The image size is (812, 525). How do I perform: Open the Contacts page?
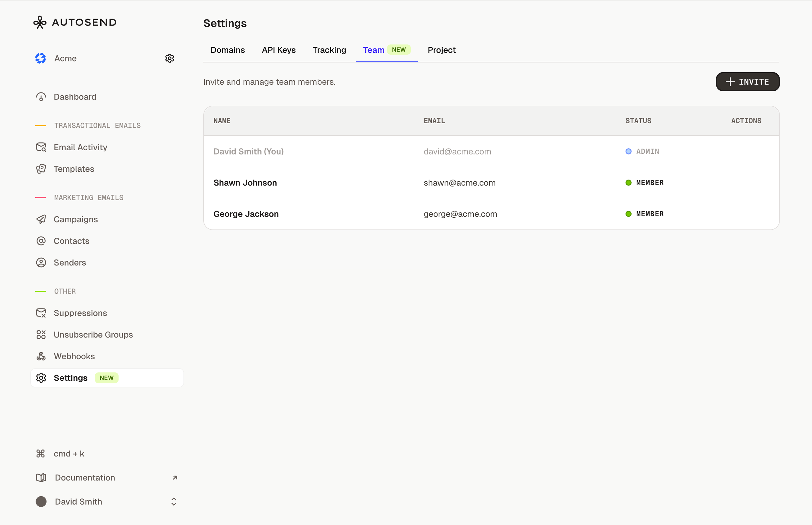coord(71,241)
